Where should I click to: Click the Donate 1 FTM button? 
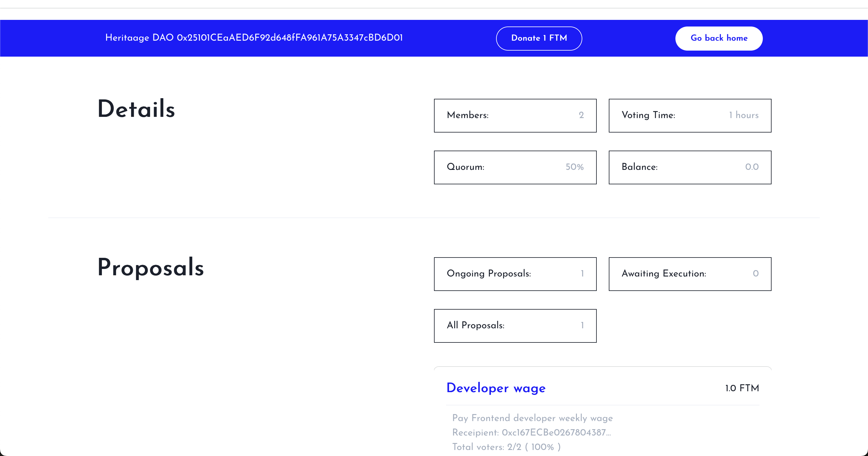[539, 38]
